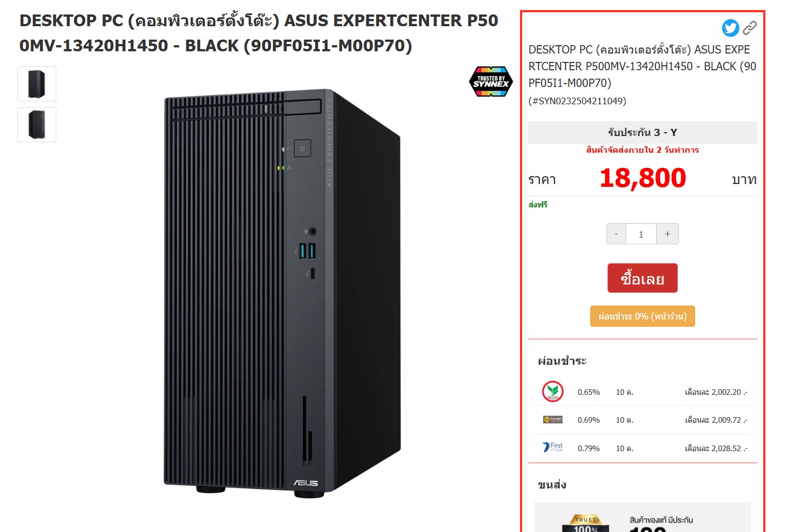Select the first product thumbnail image

pyautogui.click(x=37, y=84)
